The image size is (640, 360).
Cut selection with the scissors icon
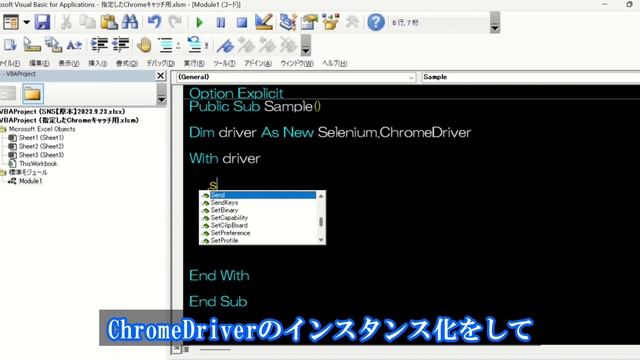[x=66, y=22]
